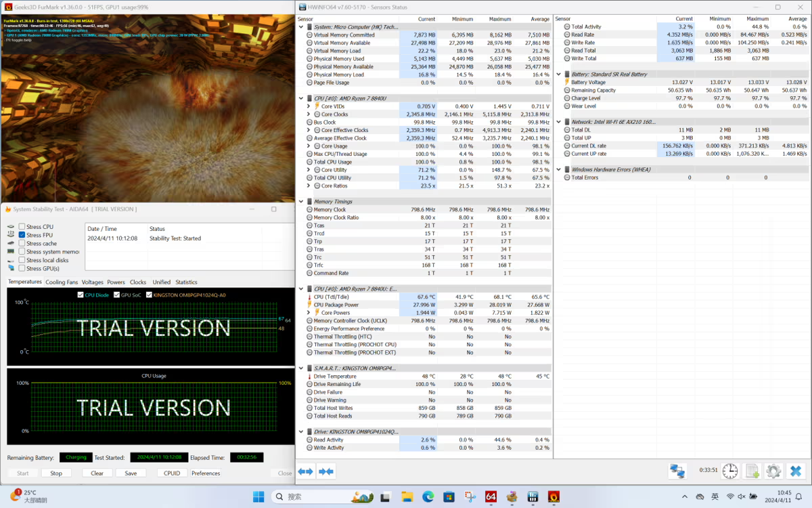The height and width of the screenshot is (508, 812).
Task: Switch to the Unified tab
Action: click(x=162, y=282)
